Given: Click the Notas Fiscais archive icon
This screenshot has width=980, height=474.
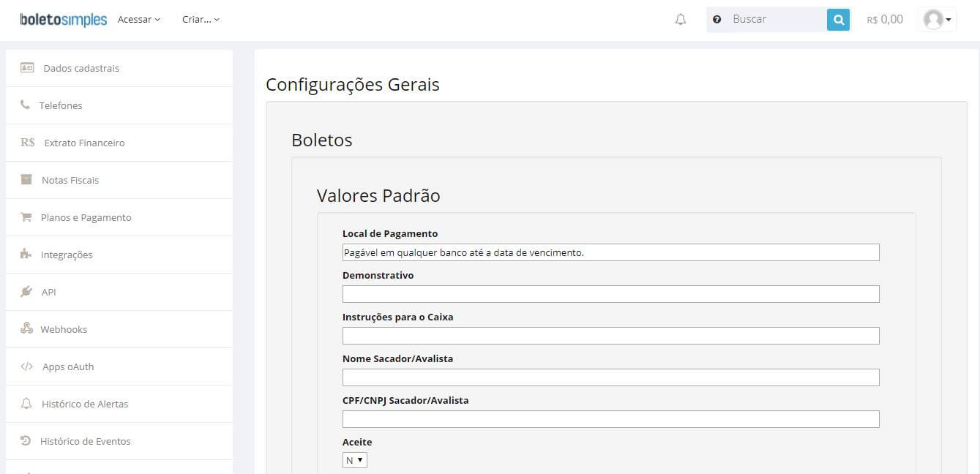Looking at the screenshot, I should pos(26,180).
